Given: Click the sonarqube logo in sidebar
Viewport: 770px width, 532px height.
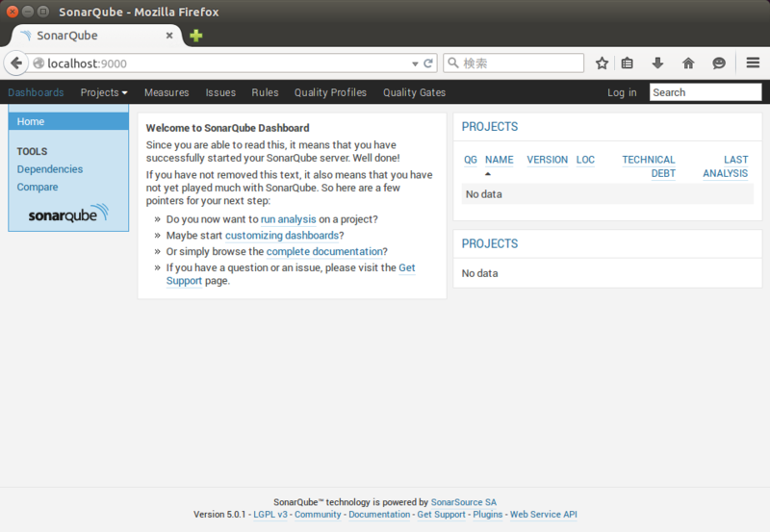Looking at the screenshot, I should pyautogui.click(x=68, y=214).
